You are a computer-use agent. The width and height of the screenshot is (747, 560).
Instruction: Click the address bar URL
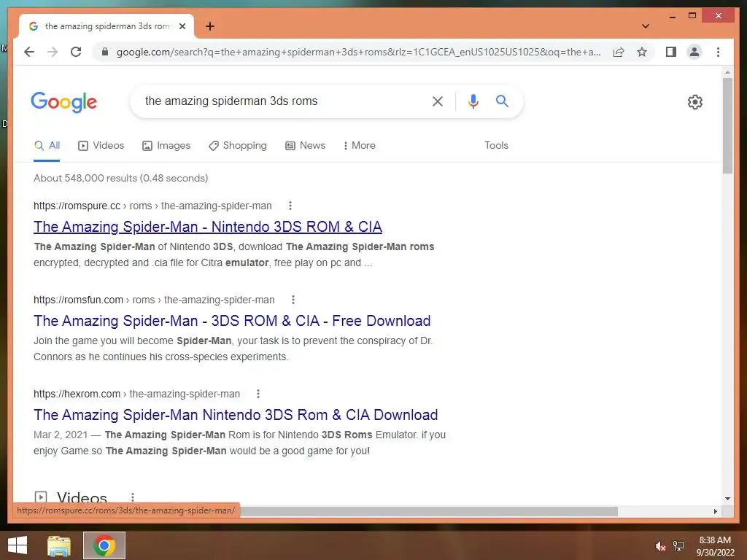coord(358,52)
